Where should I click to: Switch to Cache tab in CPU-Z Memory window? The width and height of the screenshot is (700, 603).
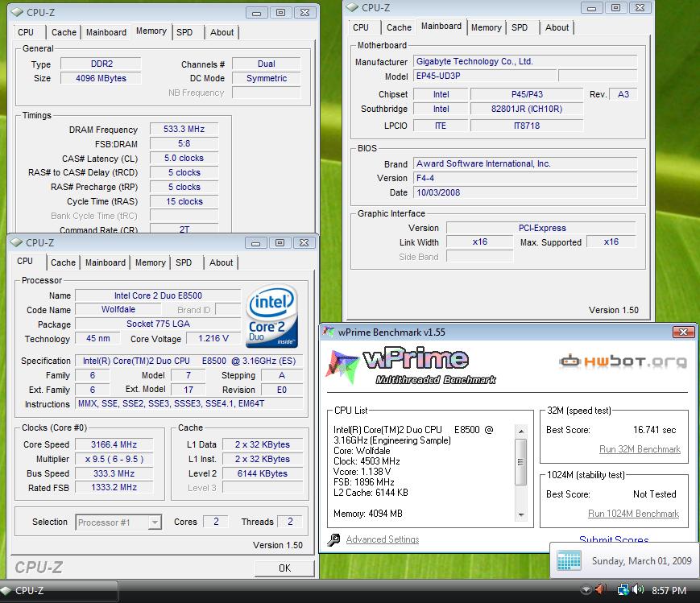tap(64, 32)
